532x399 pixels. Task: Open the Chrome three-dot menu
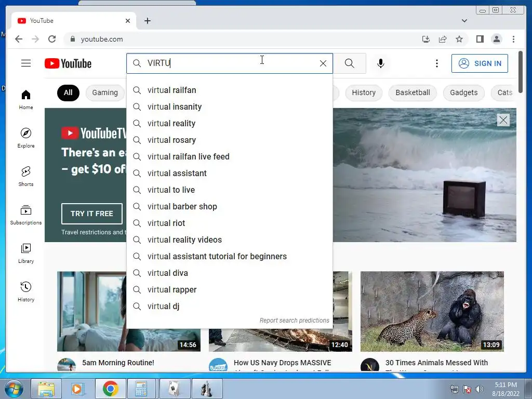pyautogui.click(x=513, y=39)
